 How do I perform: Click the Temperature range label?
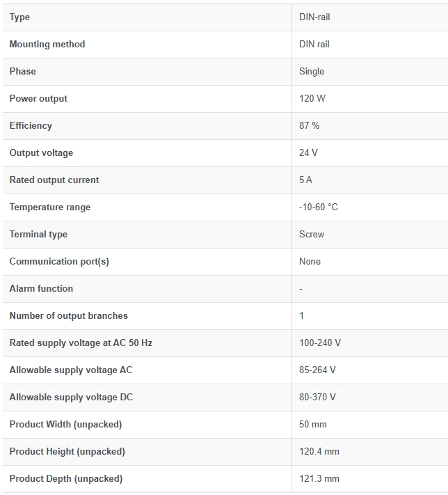[x=50, y=207]
